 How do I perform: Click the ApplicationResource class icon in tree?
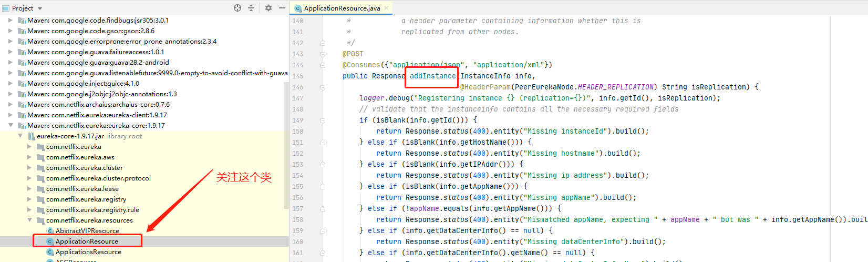point(50,241)
